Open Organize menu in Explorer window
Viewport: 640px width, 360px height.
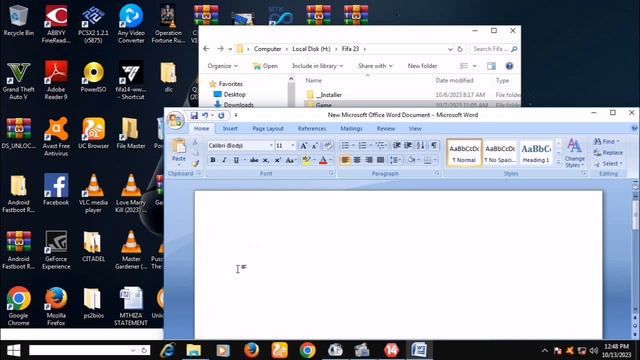point(222,66)
